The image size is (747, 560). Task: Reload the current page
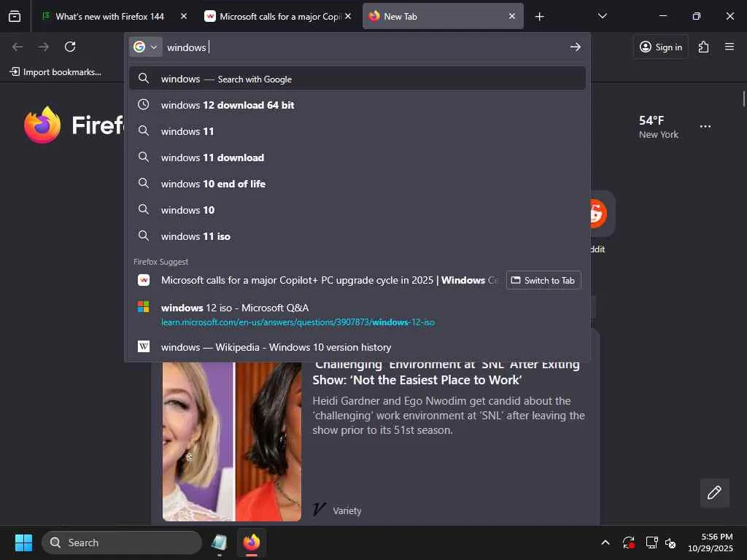(70, 47)
